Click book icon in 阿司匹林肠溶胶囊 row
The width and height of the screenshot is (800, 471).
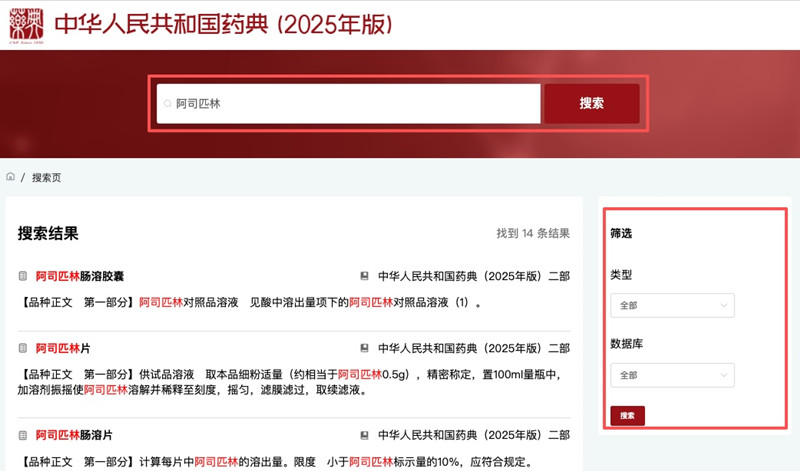pyautogui.click(x=364, y=276)
